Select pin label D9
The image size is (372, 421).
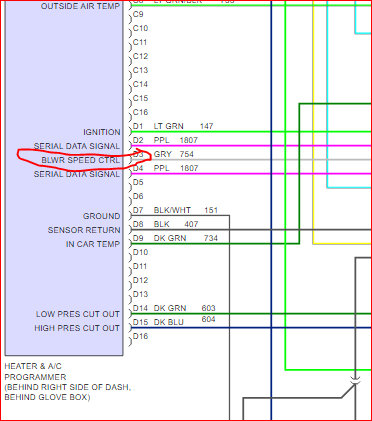click(x=138, y=238)
